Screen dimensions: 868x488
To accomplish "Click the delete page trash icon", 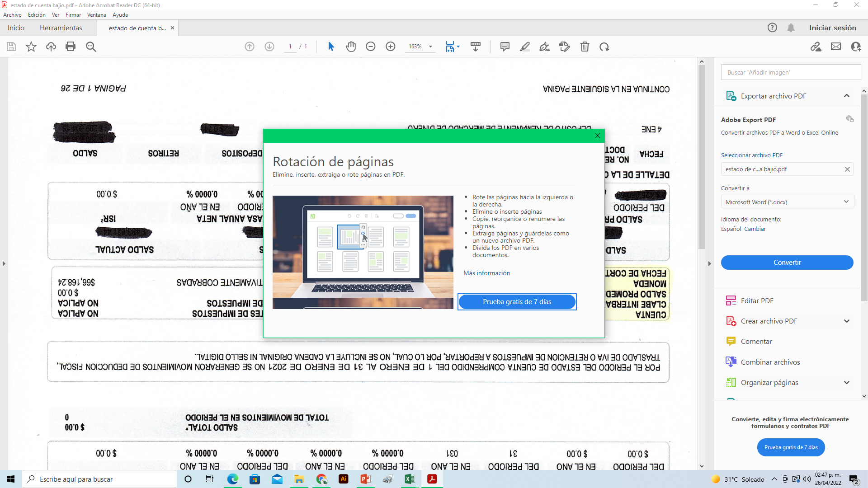I will [x=585, y=47].
